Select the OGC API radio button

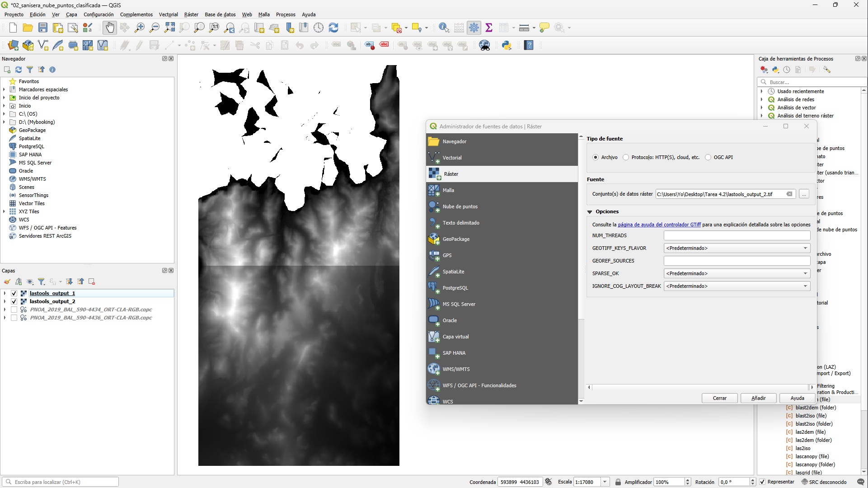click(708, 157)
